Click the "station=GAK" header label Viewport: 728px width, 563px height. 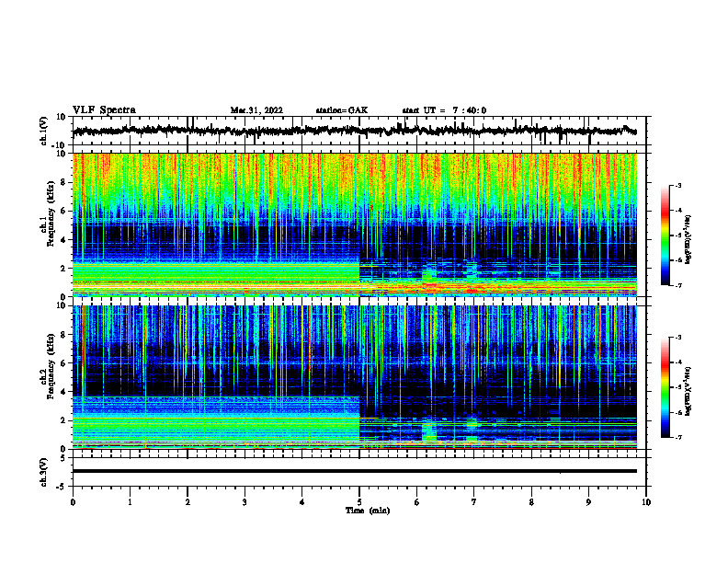point(342,110)
